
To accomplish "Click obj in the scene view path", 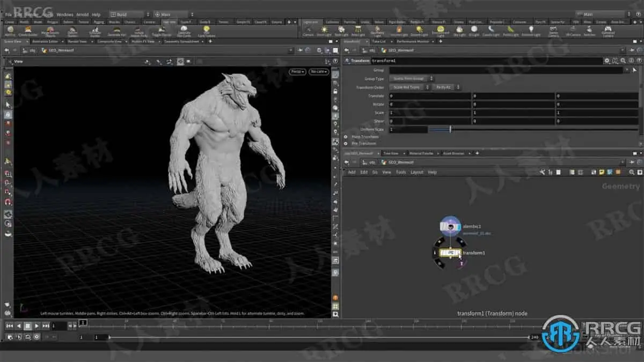I will 32,50.
